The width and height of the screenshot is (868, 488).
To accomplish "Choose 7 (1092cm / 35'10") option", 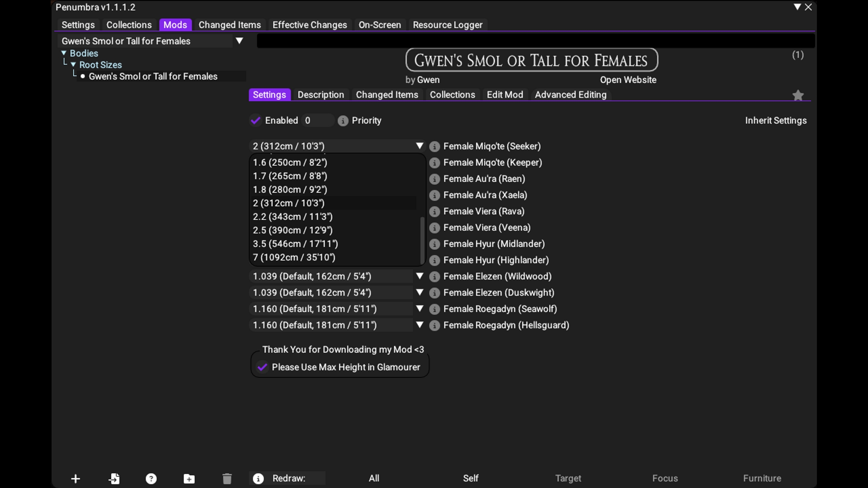I will click(x=334, y=257).
